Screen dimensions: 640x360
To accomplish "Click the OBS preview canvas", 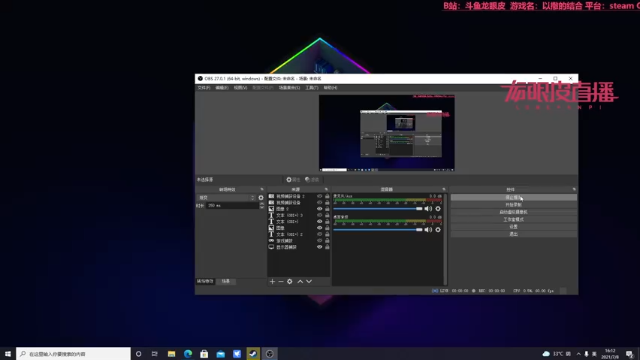I will coord(387,133).
